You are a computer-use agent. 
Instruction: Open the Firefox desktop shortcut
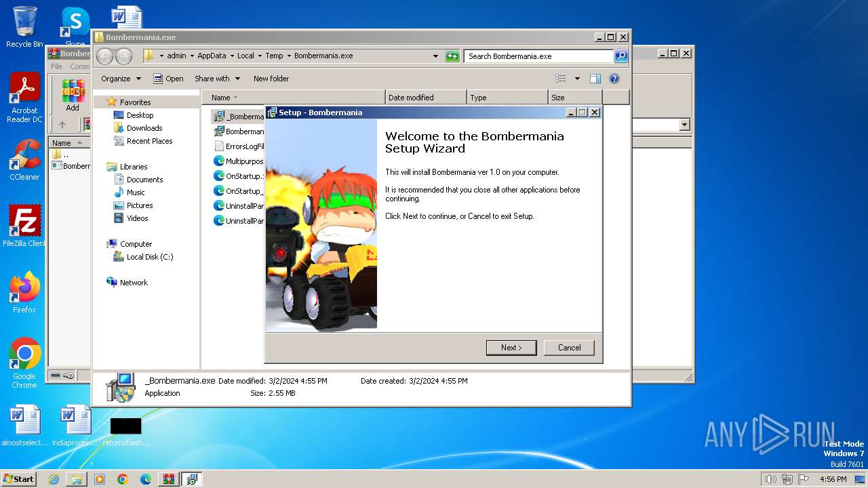(24, 292)
